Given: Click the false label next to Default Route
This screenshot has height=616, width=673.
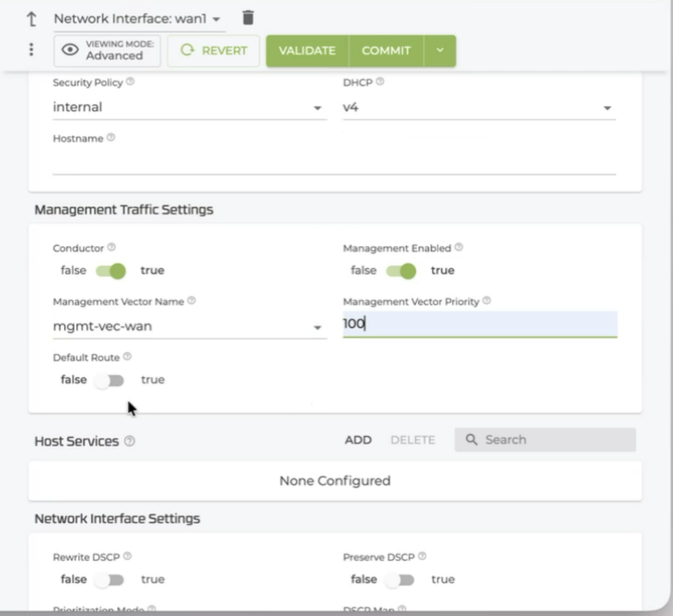Looking at the screenshot, I should pyautogui.click(x=74, y=380).
